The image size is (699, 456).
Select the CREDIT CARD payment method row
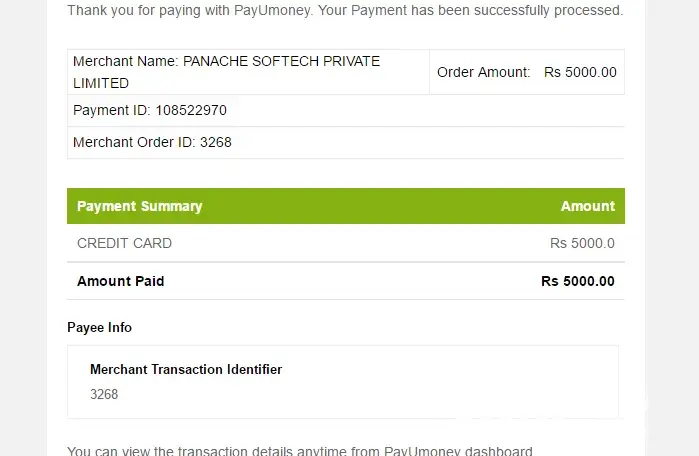click(x=124, y=243)
